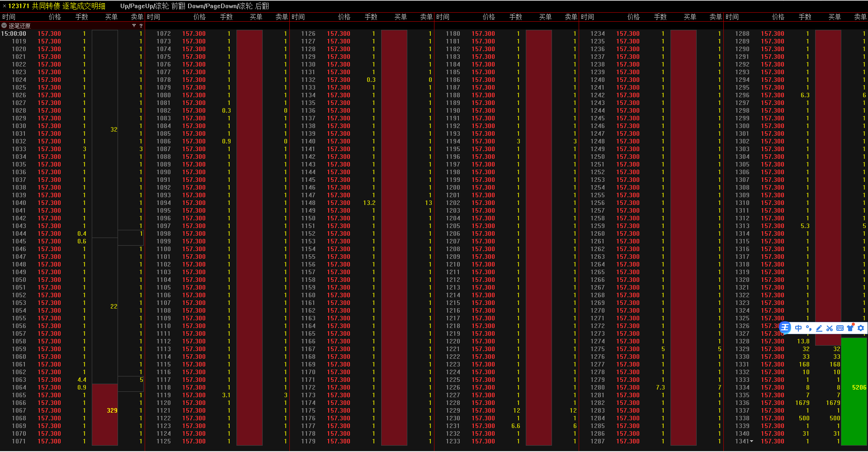Select the tall red buy bar beside row 1100

point(250,238)
